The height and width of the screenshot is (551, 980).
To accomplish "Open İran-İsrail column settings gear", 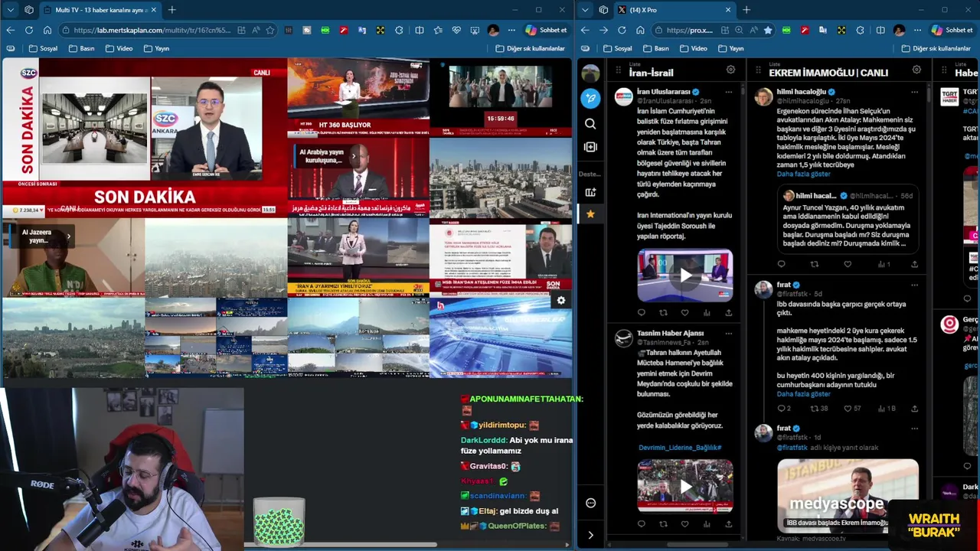I will pos(730,70).
